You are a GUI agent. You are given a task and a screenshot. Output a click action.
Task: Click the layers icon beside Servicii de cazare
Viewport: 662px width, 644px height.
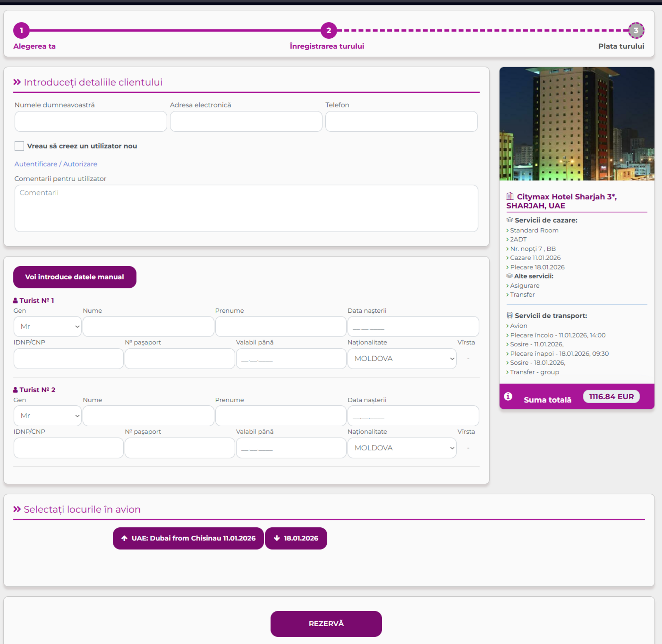tap(509, 220)
